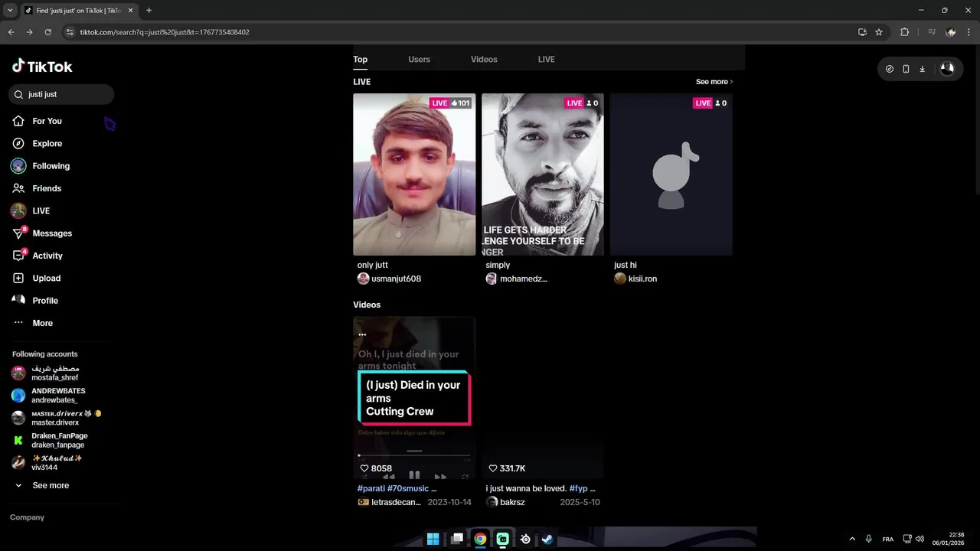Click the #parati hashtag link
This screenshot has height=551, width=980.
pyautogui.click(x=371, y=488)
